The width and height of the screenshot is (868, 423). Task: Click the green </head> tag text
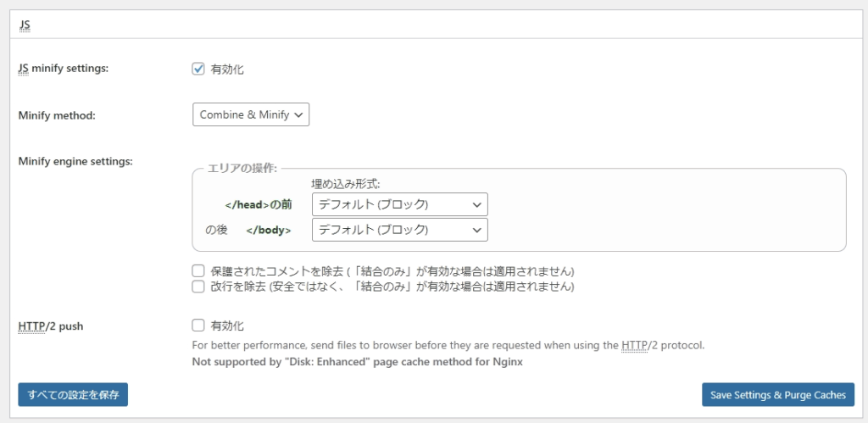247,205
